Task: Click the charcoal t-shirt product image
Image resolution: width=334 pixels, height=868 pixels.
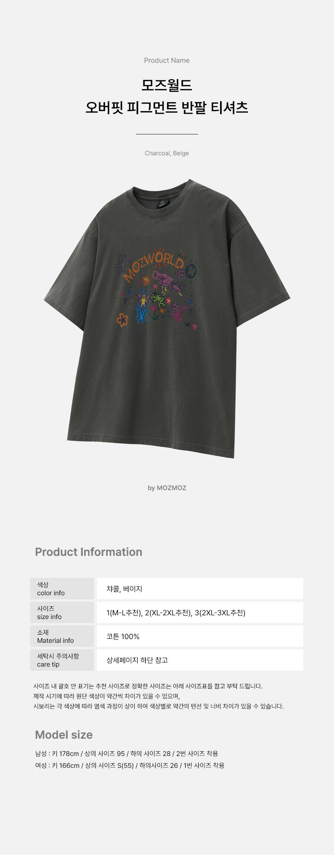Action: [167, 318]
